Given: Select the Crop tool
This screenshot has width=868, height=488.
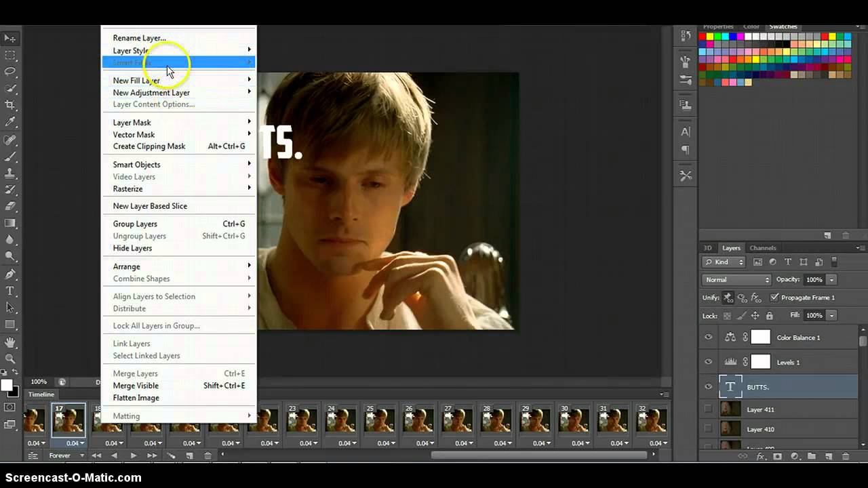Looking at the screenshot, I should tap(10, 105).
